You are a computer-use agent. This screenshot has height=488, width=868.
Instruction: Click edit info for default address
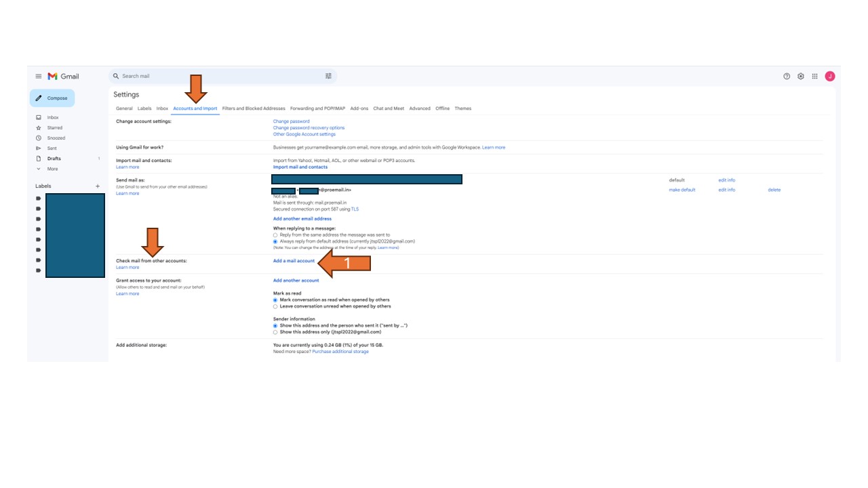click(727, 180)
